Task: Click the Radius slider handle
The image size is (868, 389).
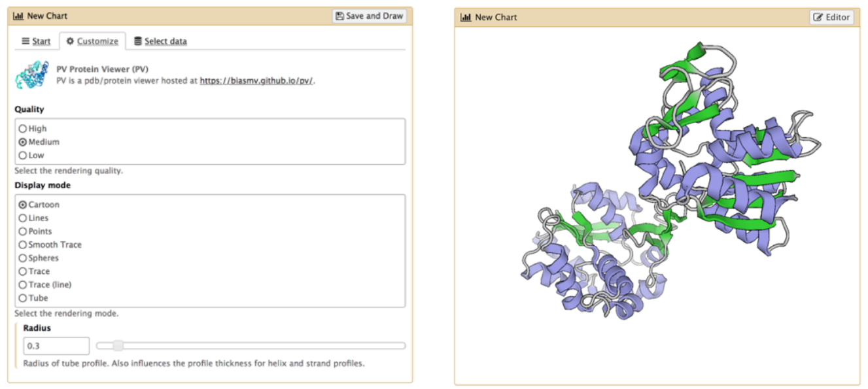Action: (x=118, y=346)
